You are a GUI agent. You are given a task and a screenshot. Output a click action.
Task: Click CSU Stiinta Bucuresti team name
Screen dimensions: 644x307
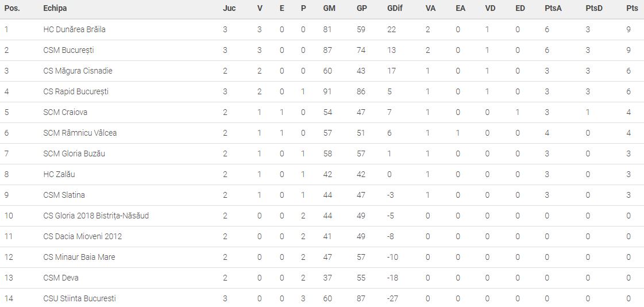79,298
